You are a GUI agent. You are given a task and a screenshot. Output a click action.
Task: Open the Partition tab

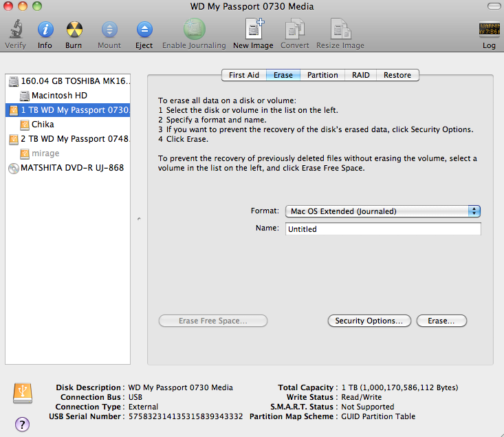[322, 75]
